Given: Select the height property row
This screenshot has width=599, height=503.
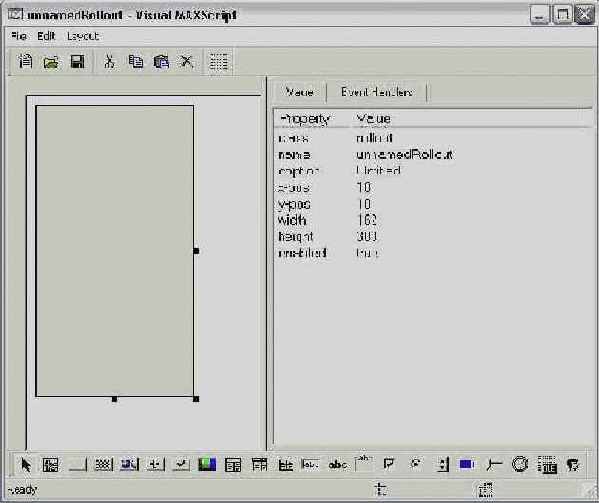Looking at the screenshot, I should (433, 237).
